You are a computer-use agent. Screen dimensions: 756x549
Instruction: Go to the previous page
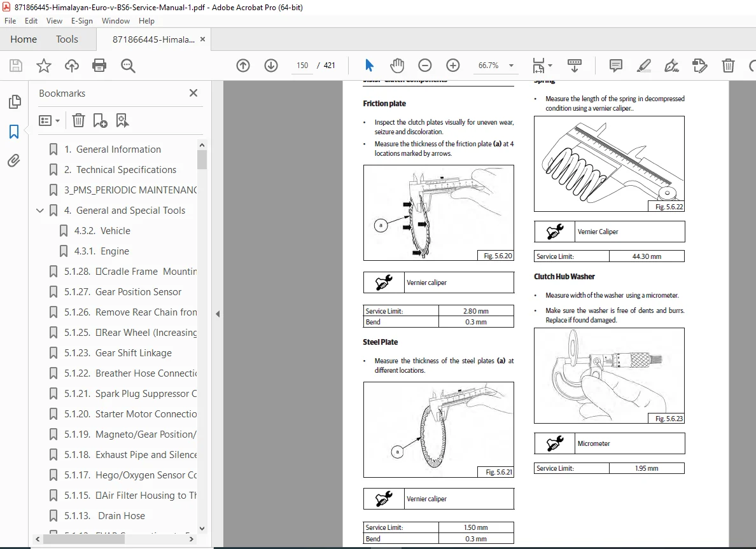243,66
